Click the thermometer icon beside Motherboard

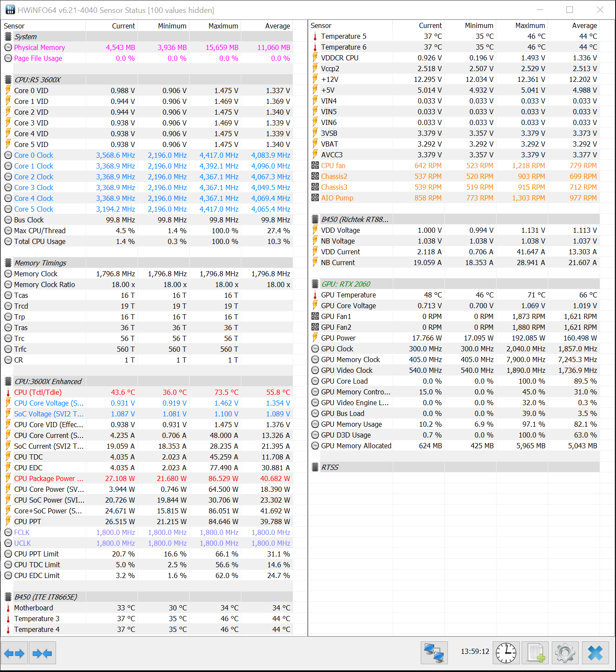[8, 608]
